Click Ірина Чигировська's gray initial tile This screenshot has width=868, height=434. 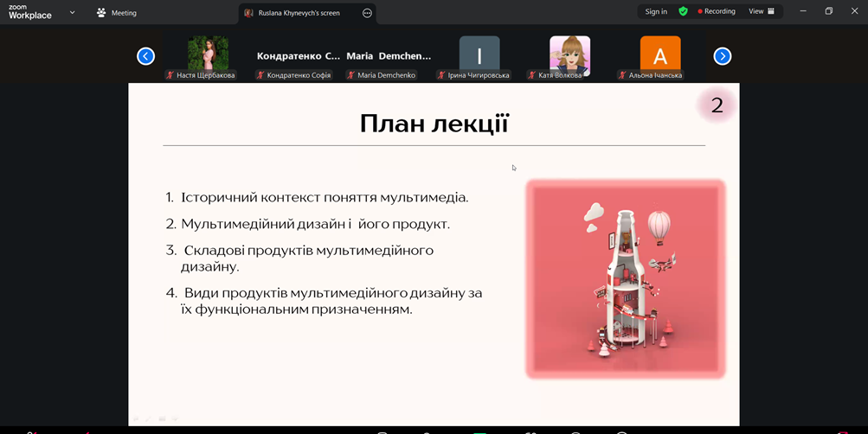[x=479, y=54]
